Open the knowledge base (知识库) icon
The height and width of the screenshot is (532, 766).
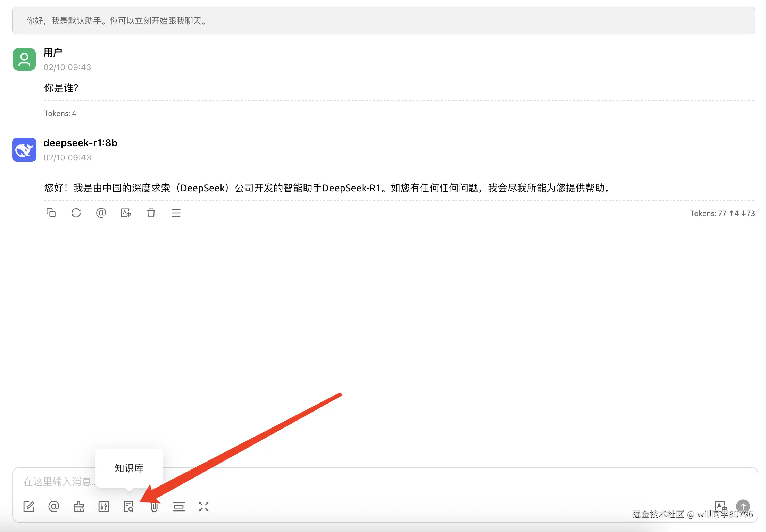128,507
